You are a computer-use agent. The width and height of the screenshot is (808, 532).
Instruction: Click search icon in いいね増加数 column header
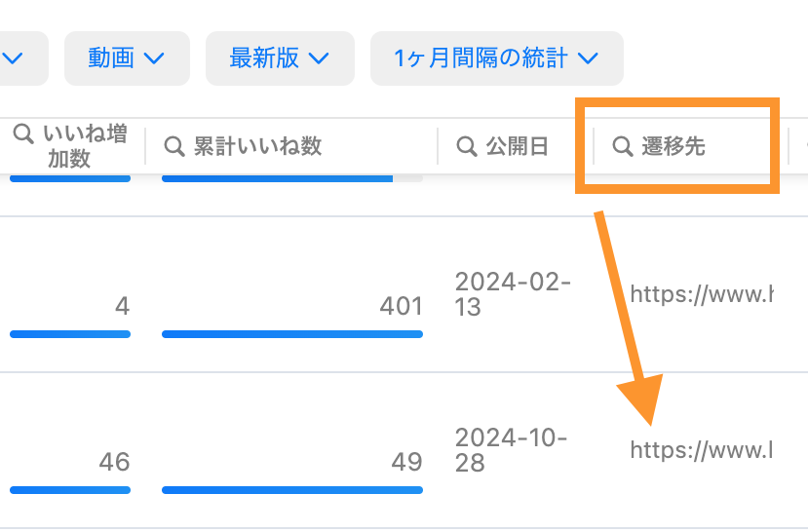[24, 135]
